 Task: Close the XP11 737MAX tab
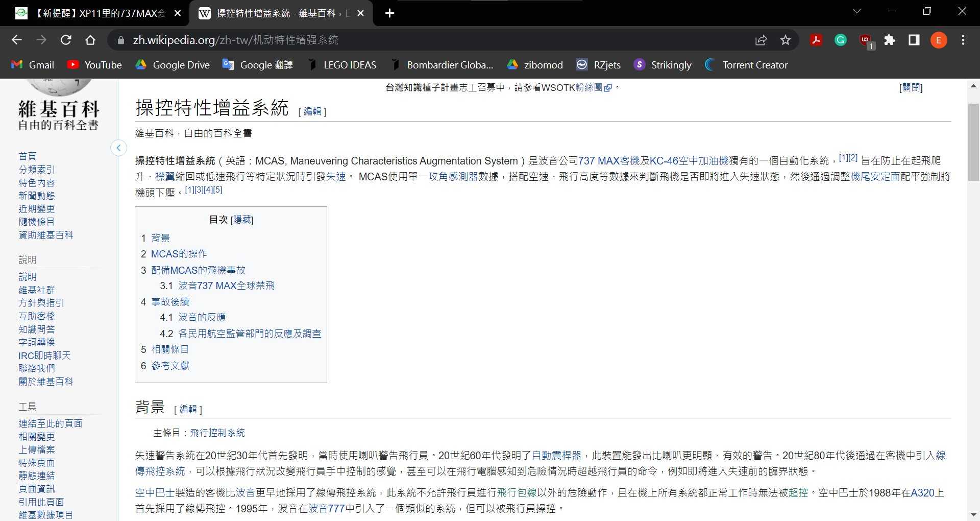click(178, 13)
